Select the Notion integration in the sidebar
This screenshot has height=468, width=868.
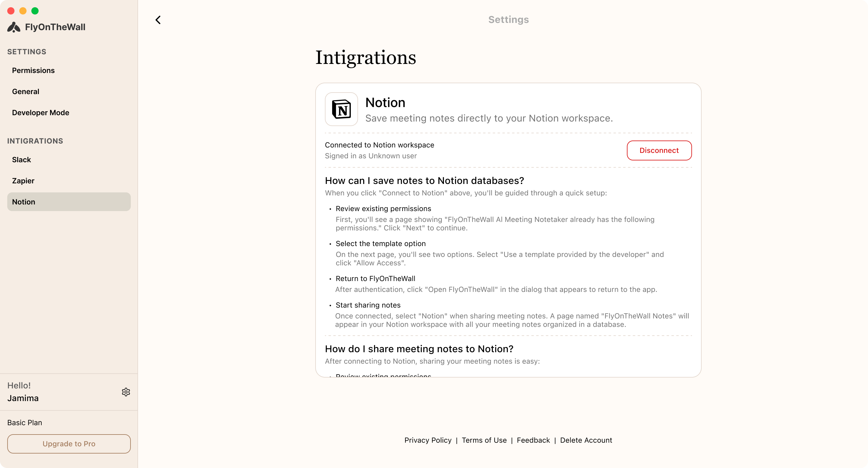click(x=69, y=202)
